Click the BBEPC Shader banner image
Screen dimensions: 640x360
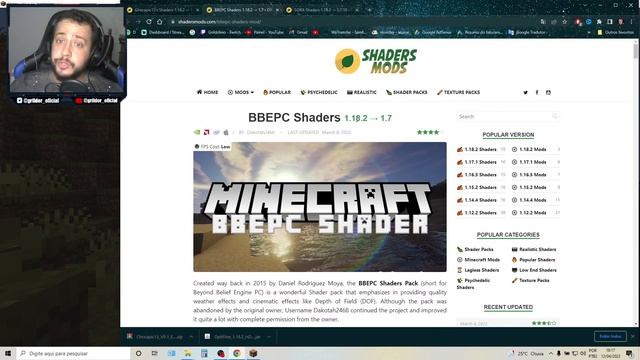pos(320,207)
